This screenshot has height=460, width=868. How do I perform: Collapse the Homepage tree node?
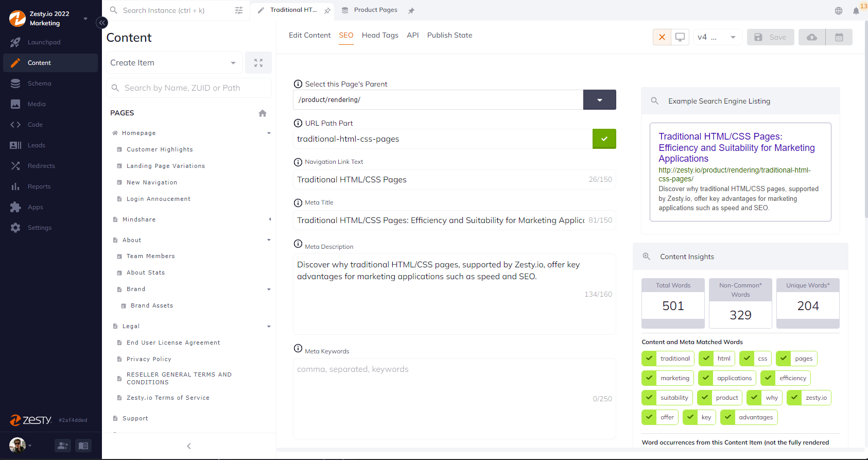point(269,133)
